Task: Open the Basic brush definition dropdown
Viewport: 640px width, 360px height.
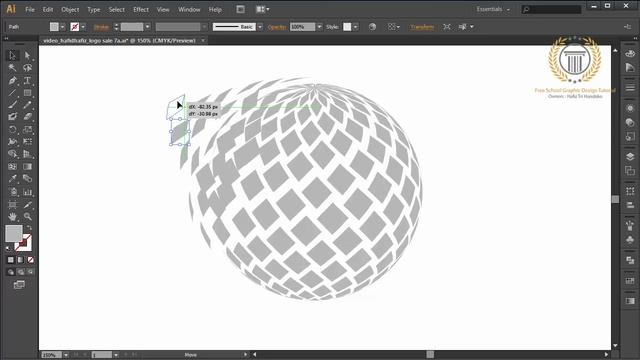Action: (260, 27)
